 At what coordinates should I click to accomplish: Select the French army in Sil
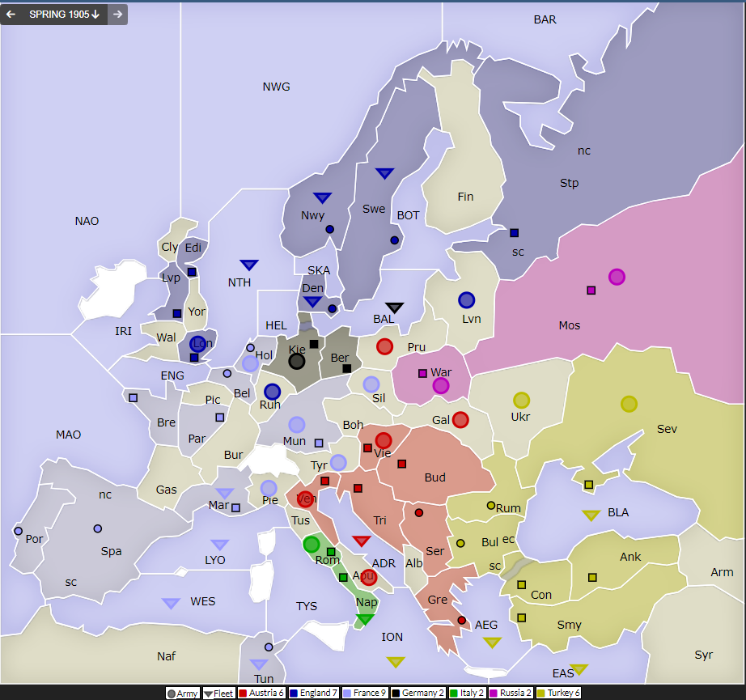(371, 384)
